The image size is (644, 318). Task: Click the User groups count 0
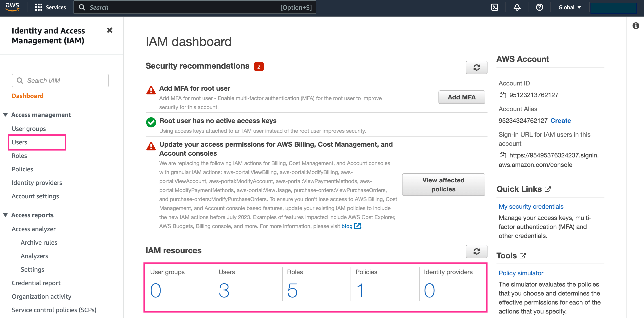coord(156,291)
